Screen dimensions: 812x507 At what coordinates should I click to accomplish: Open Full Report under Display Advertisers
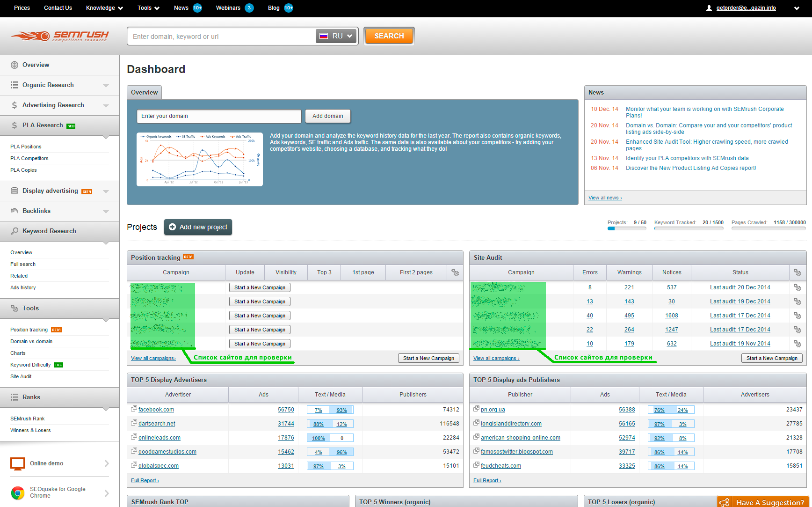145,480
